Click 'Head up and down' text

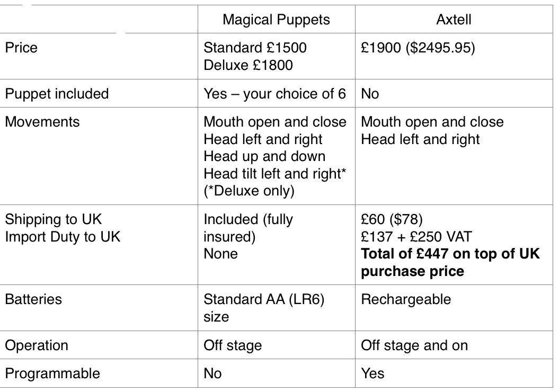264,157
